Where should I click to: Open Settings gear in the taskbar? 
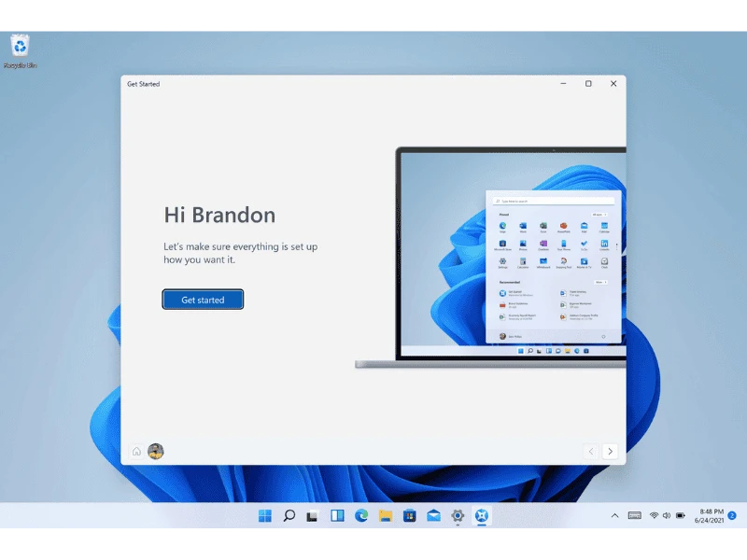point(458,516)
